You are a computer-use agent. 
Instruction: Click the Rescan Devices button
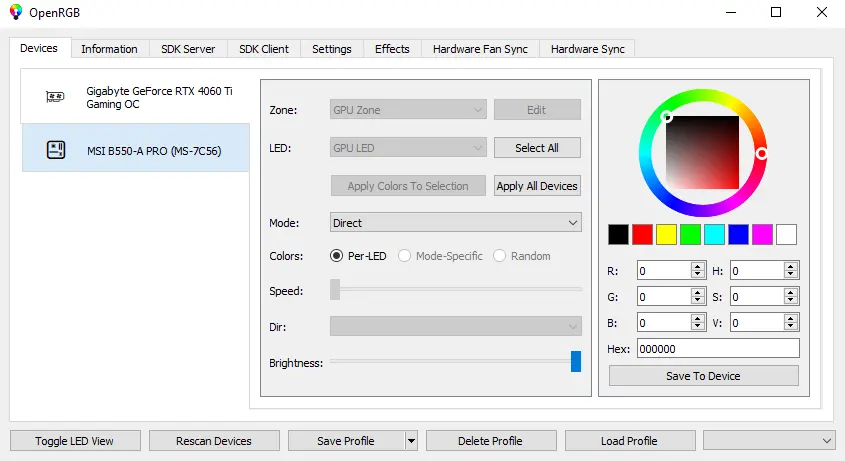[214, 441]
